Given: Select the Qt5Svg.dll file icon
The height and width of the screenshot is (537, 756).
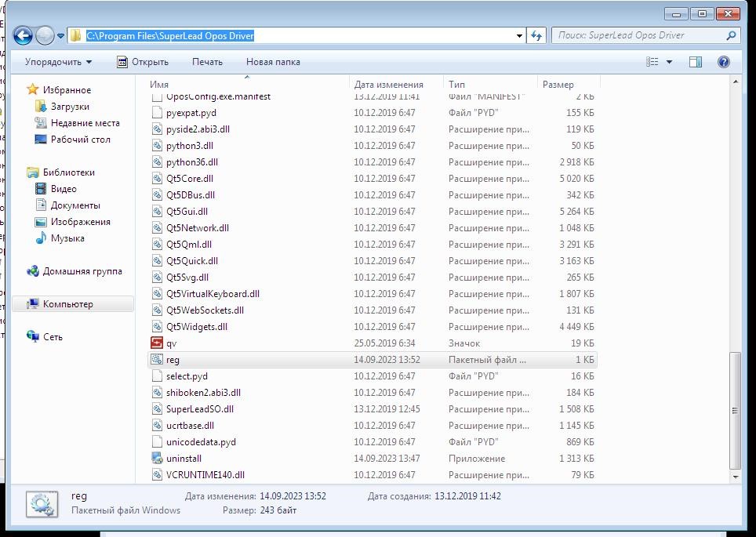Looking at the screenshot, I should click(157, 278).
